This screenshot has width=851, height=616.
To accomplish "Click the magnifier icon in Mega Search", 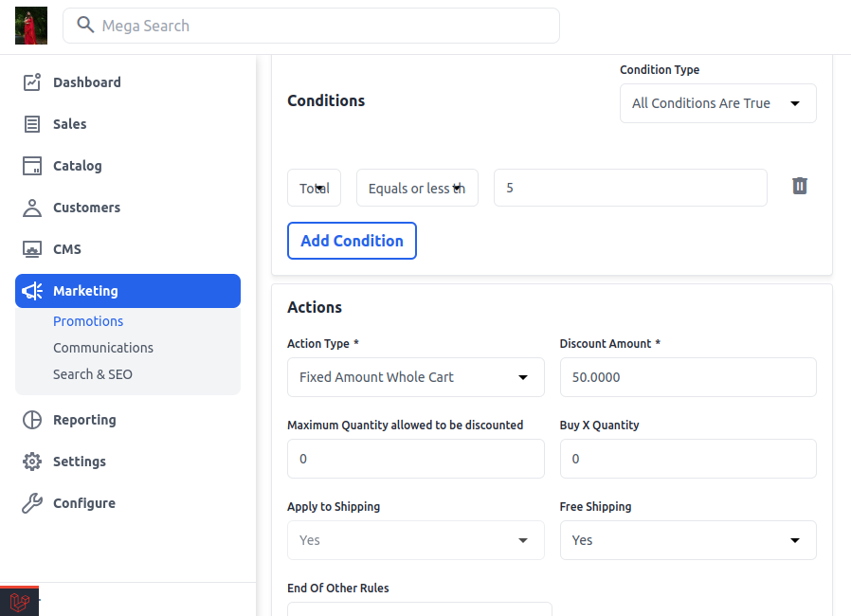I will point(85,25).
